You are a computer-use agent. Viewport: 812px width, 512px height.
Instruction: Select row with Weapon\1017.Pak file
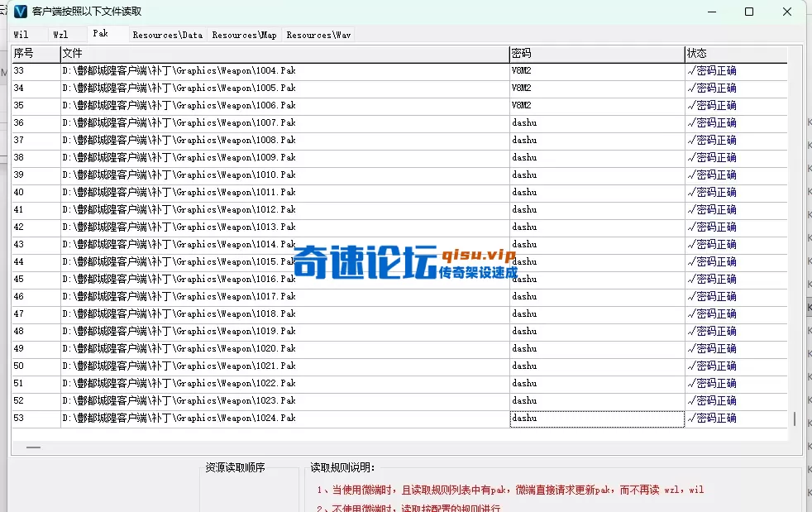pyautogui.click(x=399, y=296)
